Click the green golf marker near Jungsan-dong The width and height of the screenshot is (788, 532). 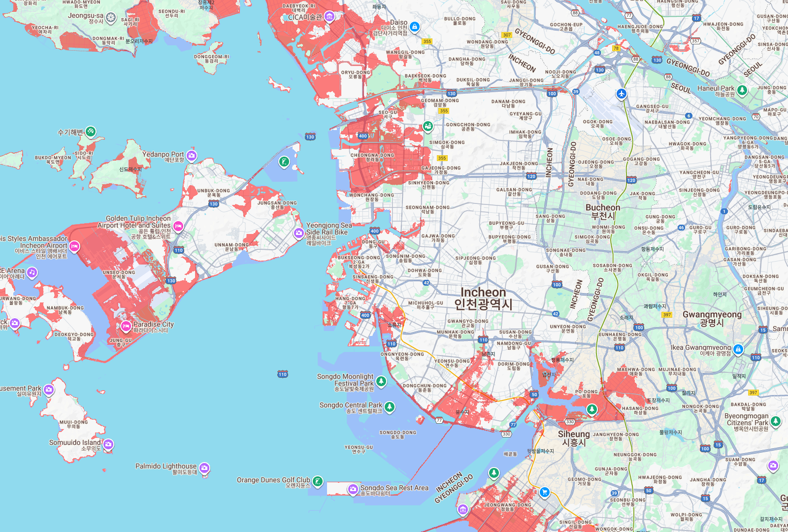click(284, 162)
